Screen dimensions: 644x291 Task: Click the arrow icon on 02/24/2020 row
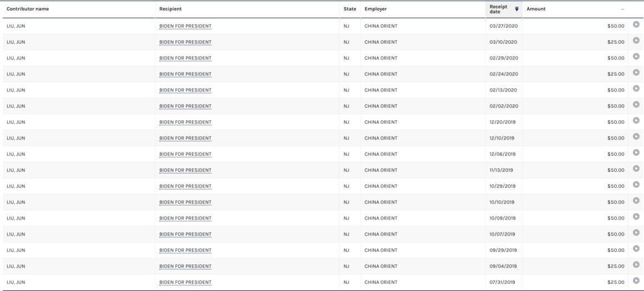[636, 73]
